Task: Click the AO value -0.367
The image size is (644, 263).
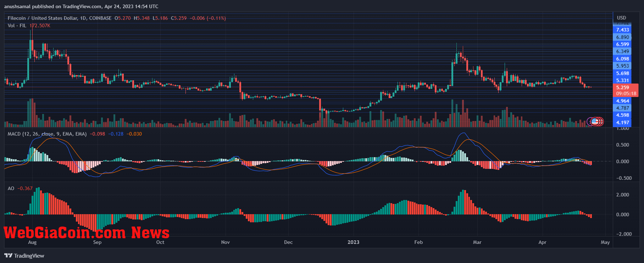Action: point(25,188)
